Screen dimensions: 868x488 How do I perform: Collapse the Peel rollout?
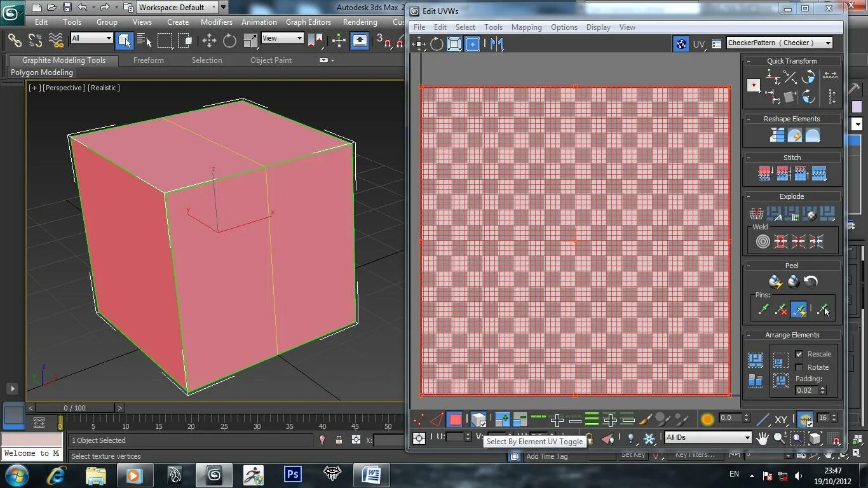pyautogui.click(x=792, y=266)
